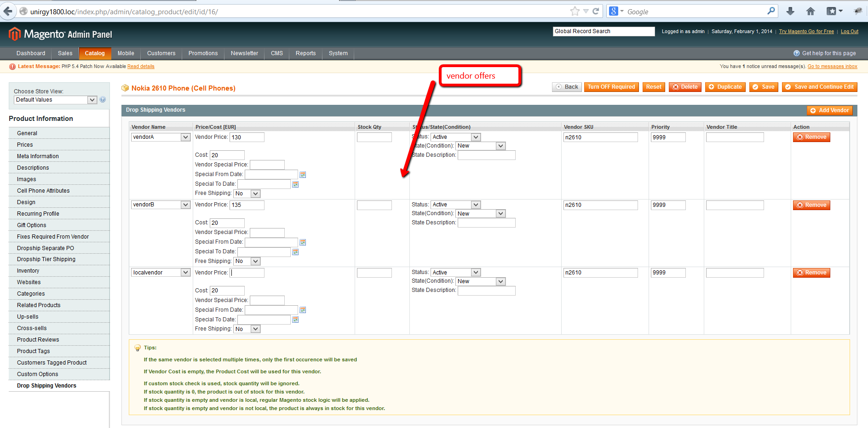Open the Reports menu

(305, 53)
